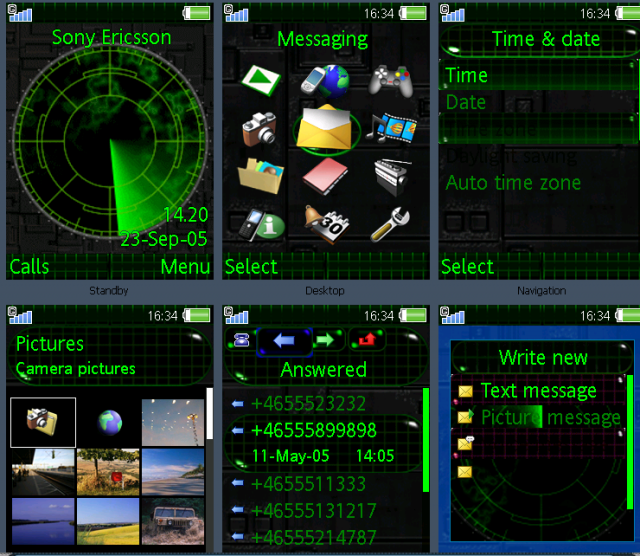Open the tree with red mailbox thumbnail
Image resolution: width=640 pixels, height=556 pixels.
tap(108, 471)
